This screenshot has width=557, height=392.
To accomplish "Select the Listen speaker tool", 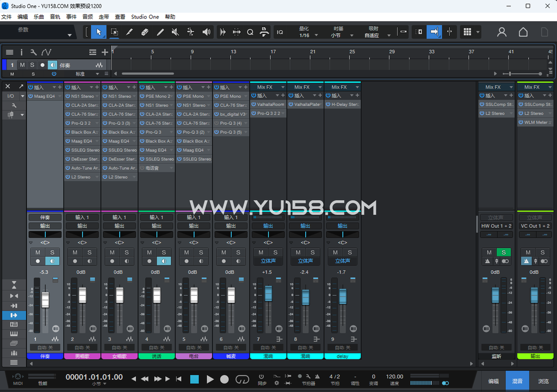I will tap(206, 32).
